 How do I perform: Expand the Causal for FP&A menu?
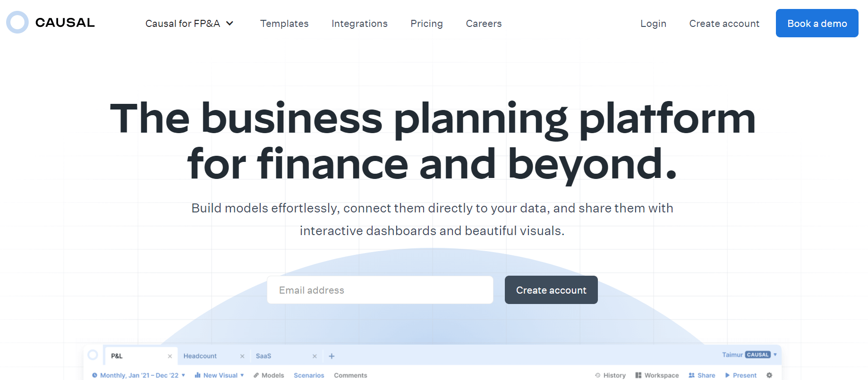[189, 24]
